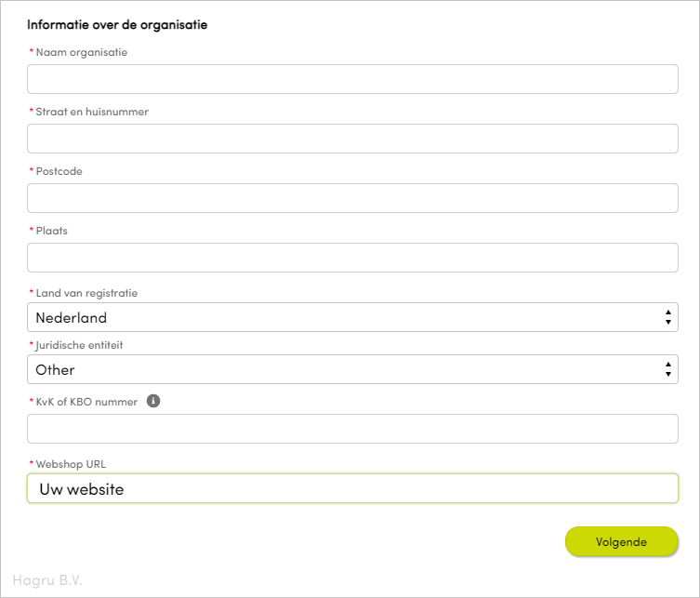Viewport: 700px width, 598px height.
Task: Click the KvK of KBO nummer input field
Action: coord(352,429)
